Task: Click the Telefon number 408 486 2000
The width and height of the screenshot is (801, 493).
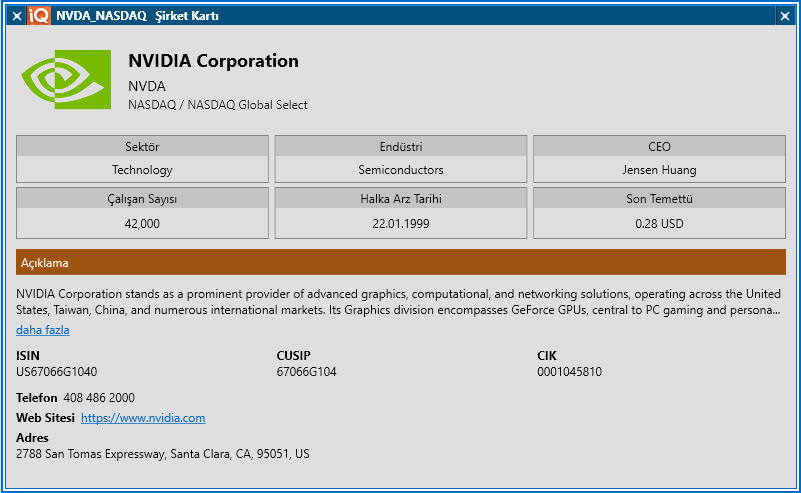Action: 99,398
